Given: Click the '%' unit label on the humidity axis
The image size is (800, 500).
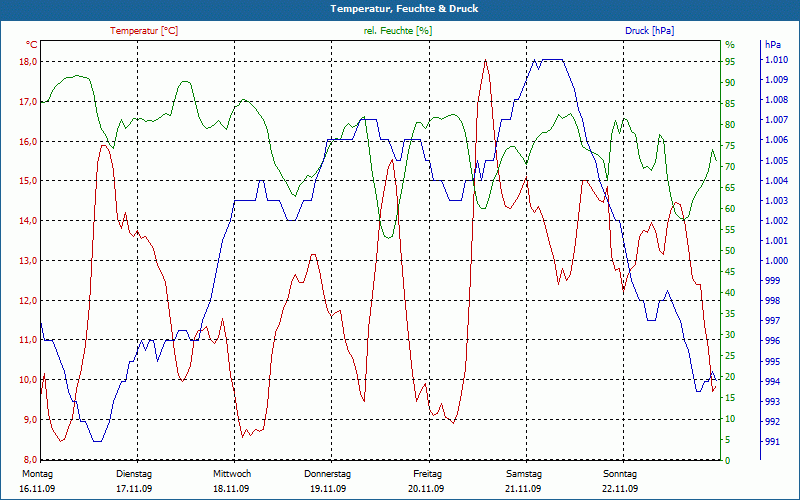Looking at the screenshot, I should (730, 45).
